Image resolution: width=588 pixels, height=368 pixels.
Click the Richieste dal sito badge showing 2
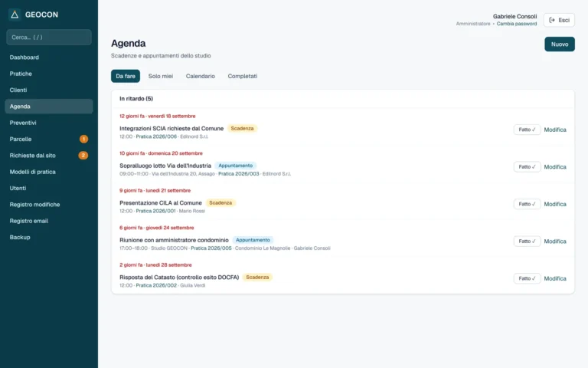[x=83, y=156]
